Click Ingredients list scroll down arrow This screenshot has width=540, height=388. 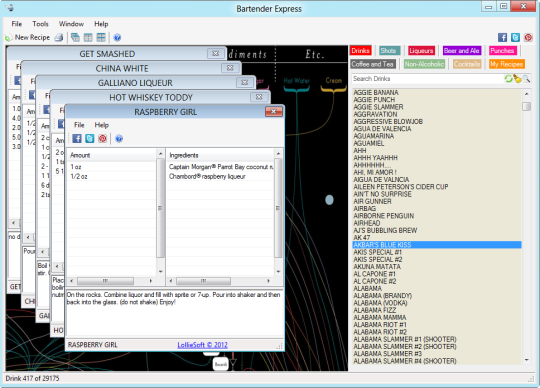[x=278, y=271]
